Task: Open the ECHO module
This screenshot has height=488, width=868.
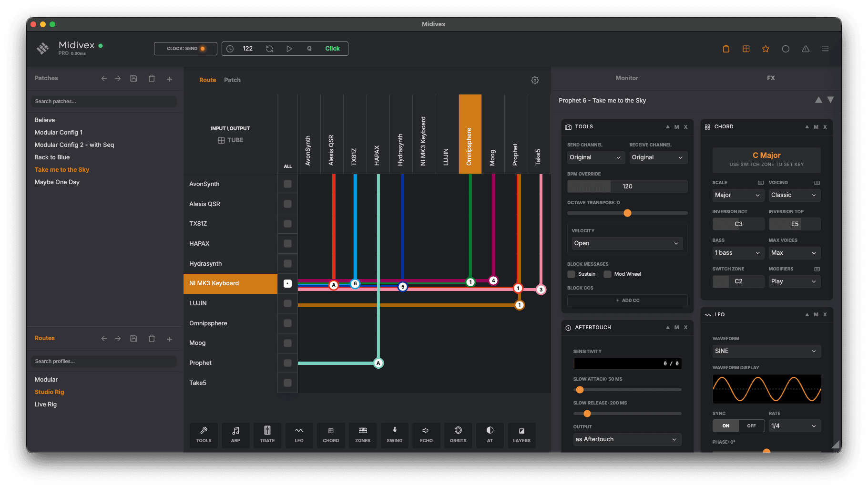Action: point(426,435)
